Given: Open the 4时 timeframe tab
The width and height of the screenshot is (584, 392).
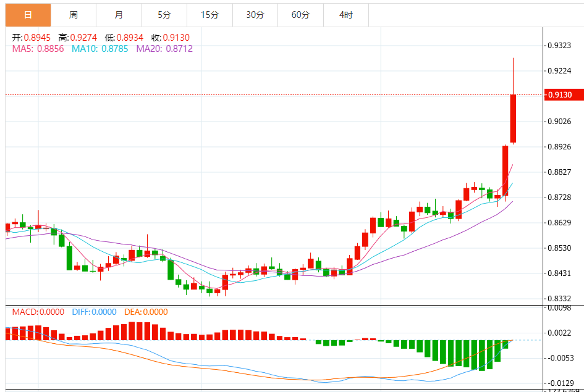Looking at the screenshot, I should pyautogui.click(x=346, y=15).
